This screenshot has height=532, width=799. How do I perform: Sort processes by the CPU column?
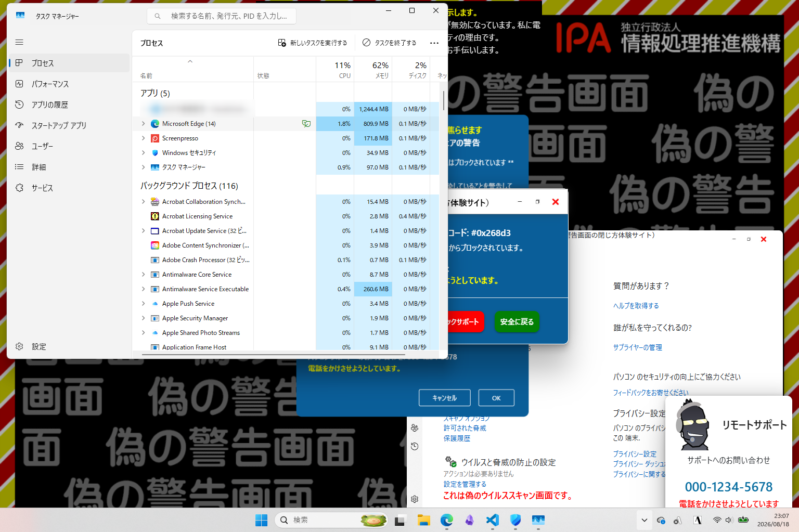pos(335,69)
